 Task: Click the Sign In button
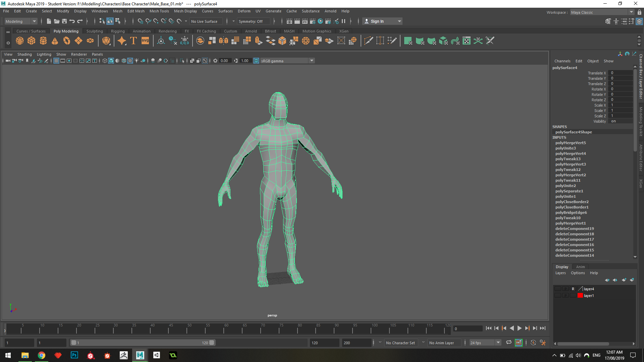point(377,21)
